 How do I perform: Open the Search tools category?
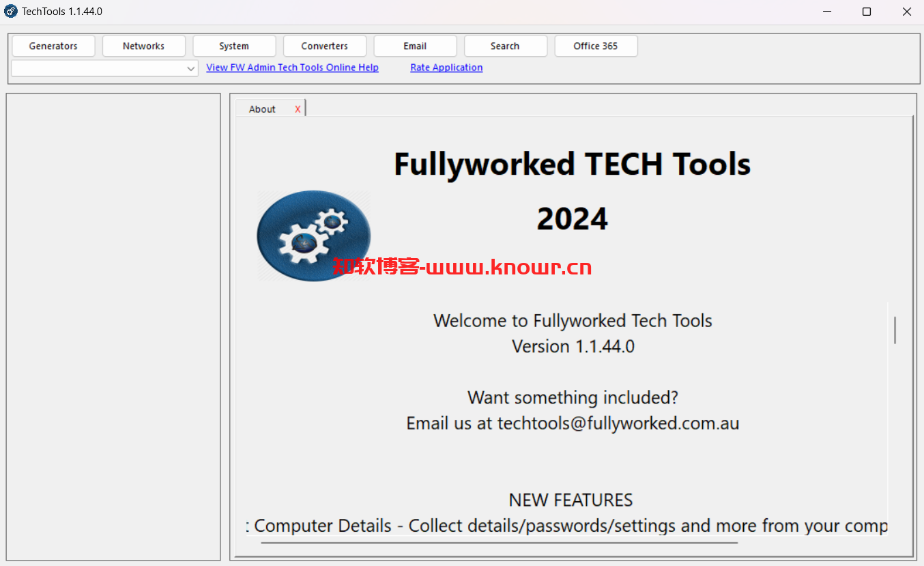tap(505, 46)
